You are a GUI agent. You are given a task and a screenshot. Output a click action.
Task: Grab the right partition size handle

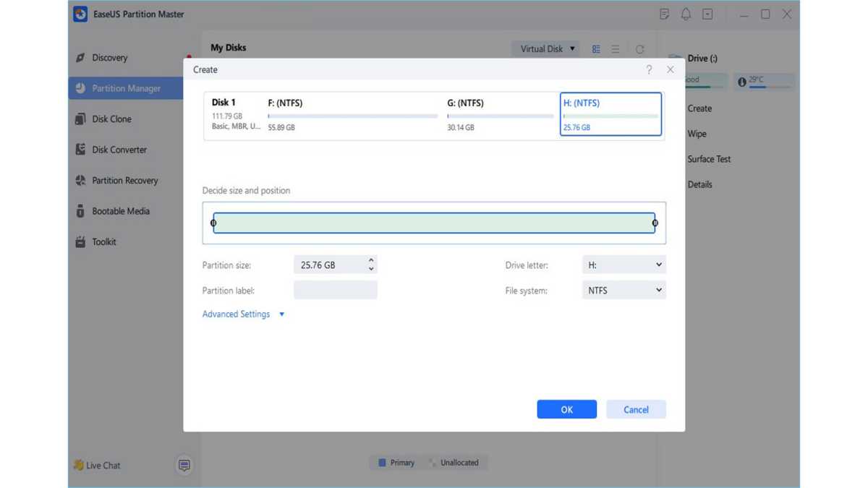(x=655, y=223)
